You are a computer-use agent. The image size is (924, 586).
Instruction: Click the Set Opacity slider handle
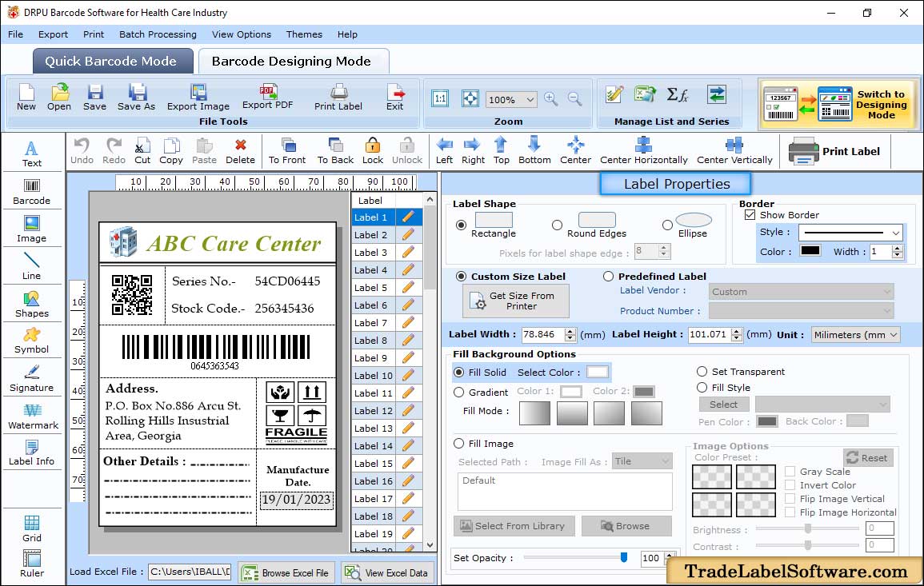[x=624, y=557]
